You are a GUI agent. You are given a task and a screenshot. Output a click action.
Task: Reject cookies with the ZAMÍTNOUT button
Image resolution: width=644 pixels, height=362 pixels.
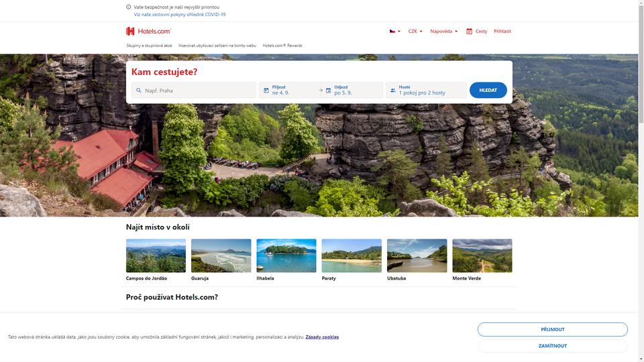tap(552, 346)
